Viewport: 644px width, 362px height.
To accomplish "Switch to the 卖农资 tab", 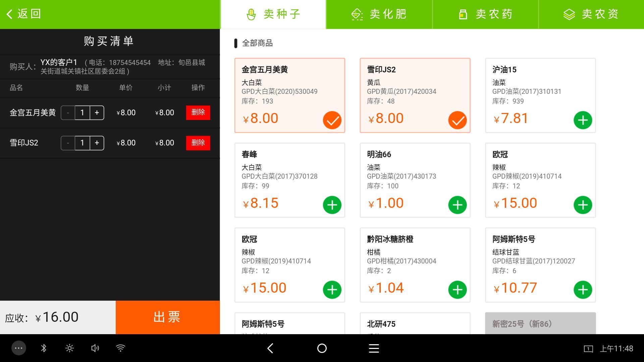I will [591, 14].
